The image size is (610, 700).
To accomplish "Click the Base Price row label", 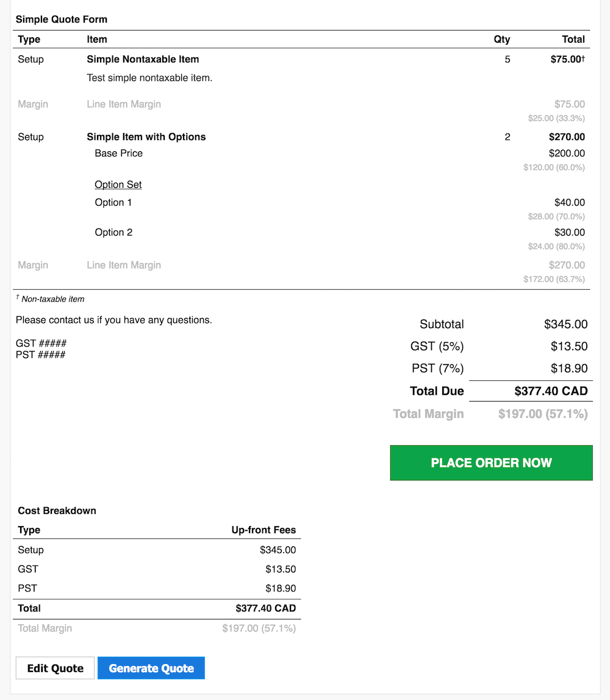I will pos(119,153).
